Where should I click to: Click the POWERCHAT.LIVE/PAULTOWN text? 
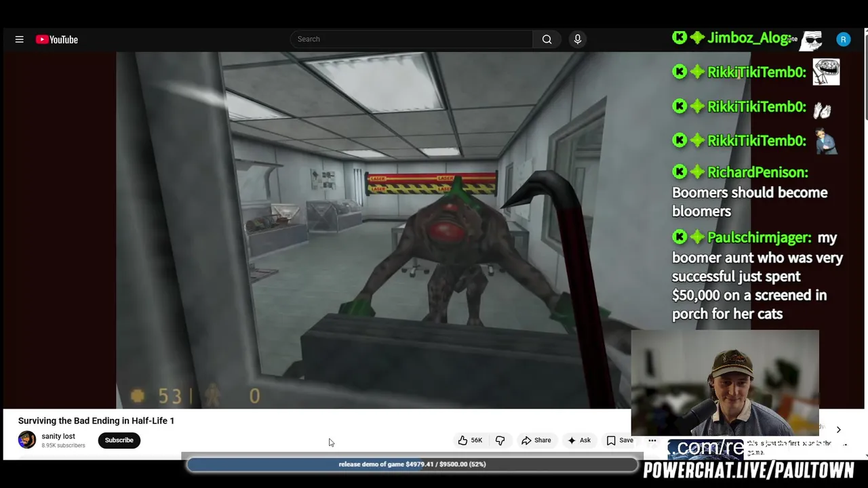tap(749, 470)
